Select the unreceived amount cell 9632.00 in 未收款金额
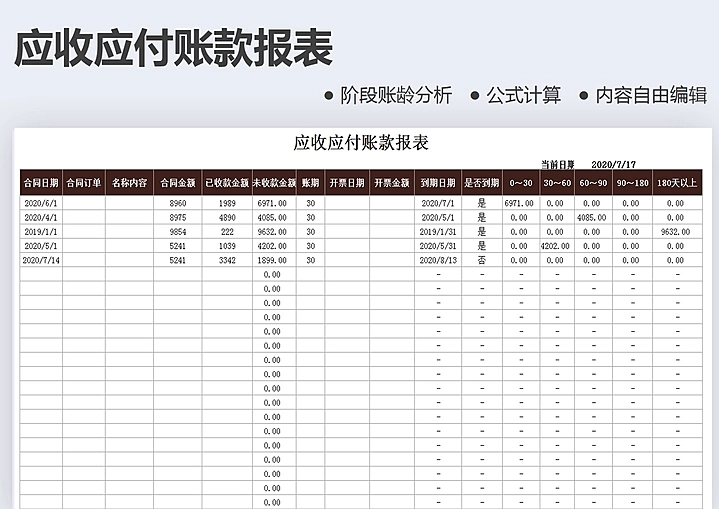This screenshot has height=509, width=719. coord(272,231)
